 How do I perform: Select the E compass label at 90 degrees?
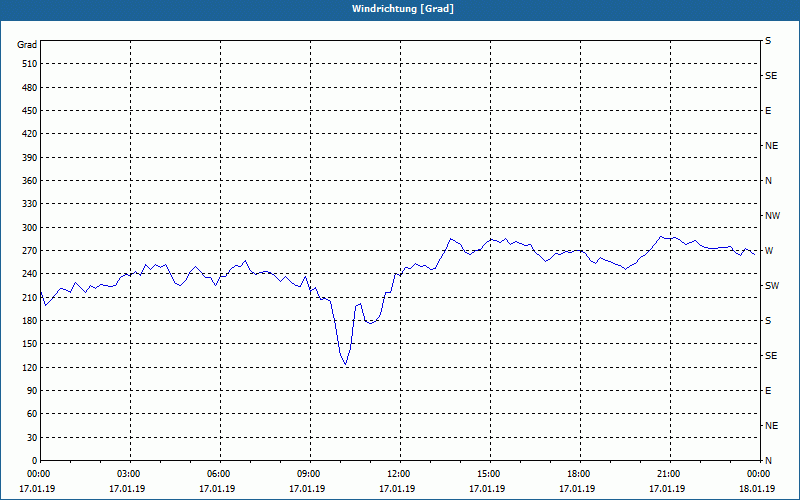pos(768,391)
